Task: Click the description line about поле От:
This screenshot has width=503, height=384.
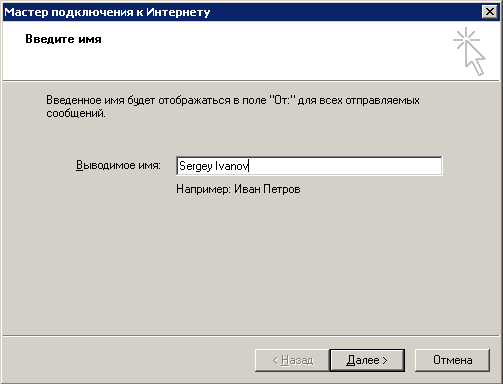Action: (x=233, y=100)
